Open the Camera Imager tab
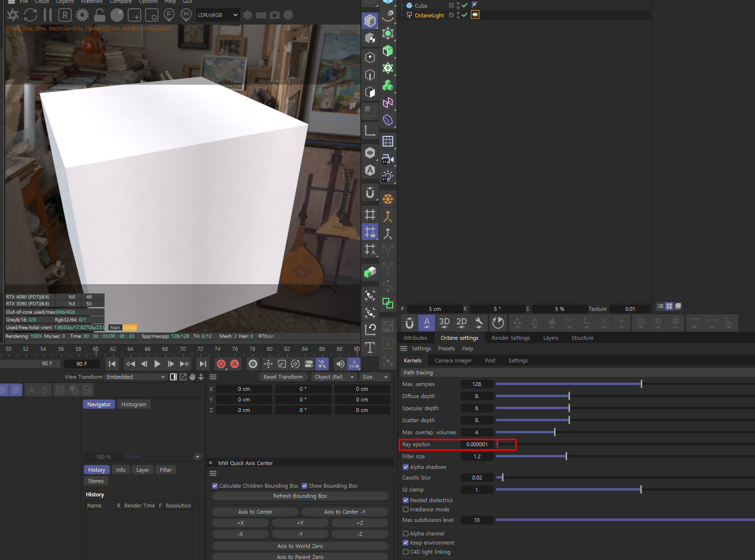 (x=453, y=360)
